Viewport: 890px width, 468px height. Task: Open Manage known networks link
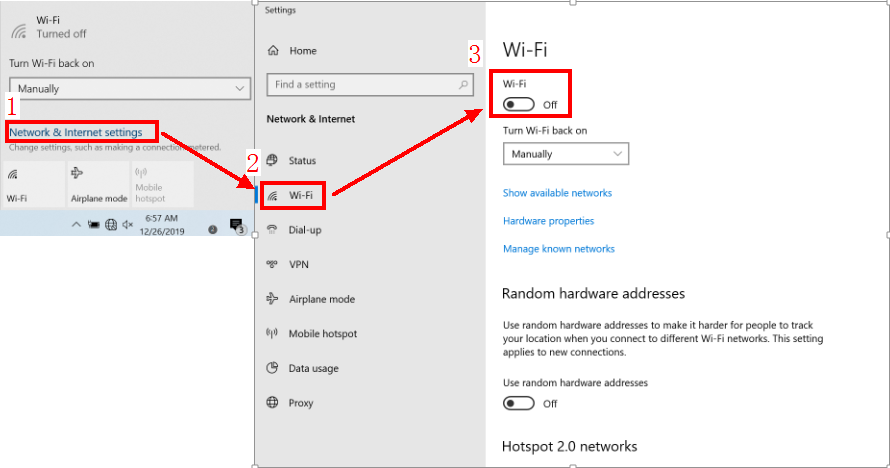558,249
